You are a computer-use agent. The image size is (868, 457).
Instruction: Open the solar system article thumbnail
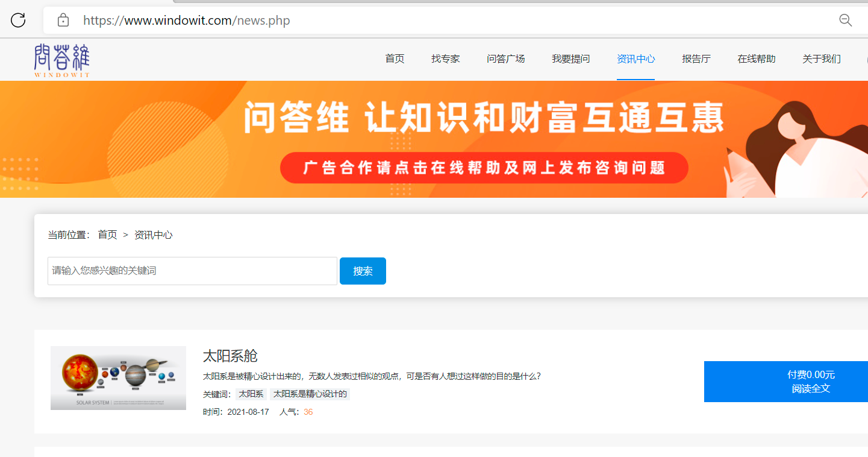(118, 378)
